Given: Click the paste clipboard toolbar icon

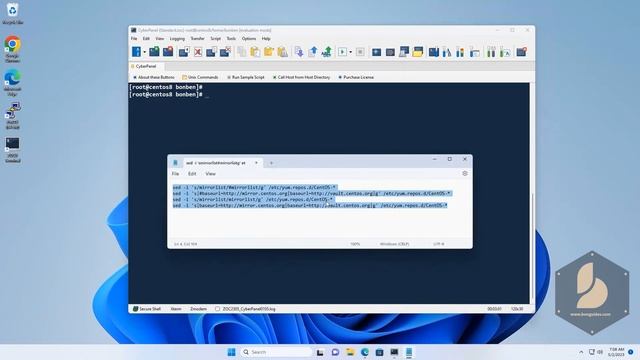Looking at the screenshot, I should [x=255, y=52].
